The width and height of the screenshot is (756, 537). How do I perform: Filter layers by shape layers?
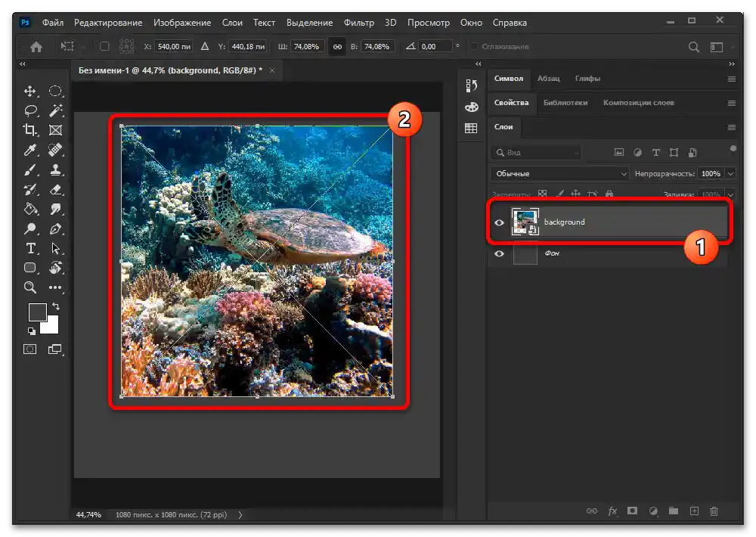pos(674,153)
